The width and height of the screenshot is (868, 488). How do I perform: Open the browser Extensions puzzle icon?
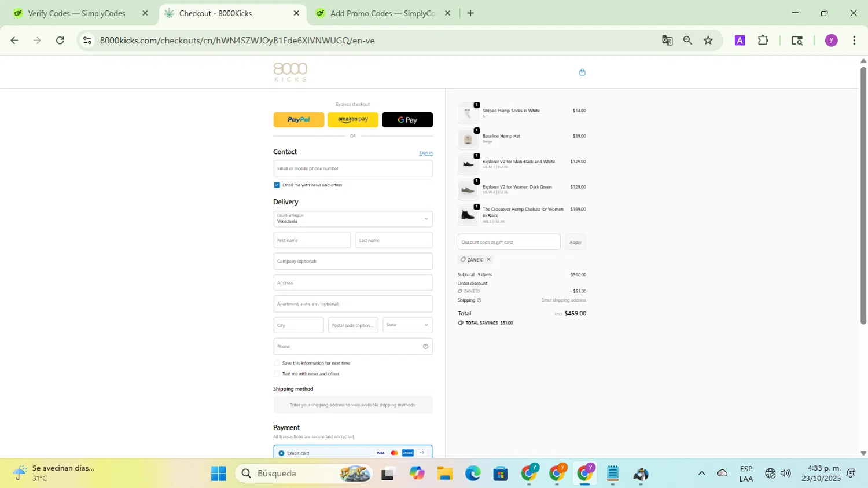point(763,41)
